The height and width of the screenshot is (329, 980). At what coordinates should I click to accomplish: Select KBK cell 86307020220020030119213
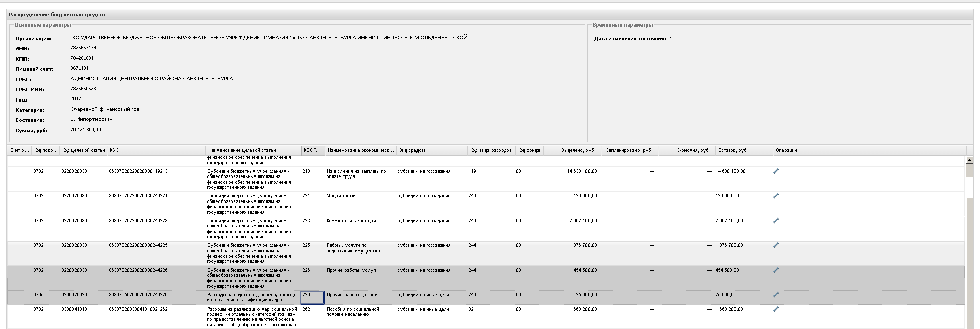[138, 171]
